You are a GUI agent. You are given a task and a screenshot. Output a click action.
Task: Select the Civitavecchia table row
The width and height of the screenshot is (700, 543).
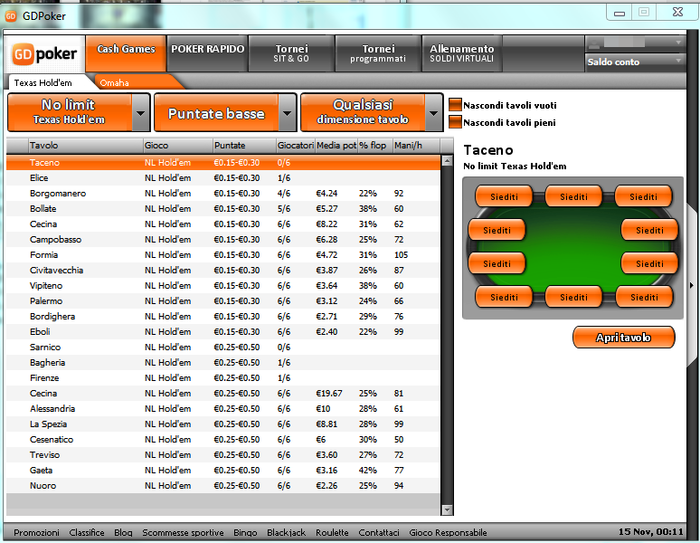point(223,270)
